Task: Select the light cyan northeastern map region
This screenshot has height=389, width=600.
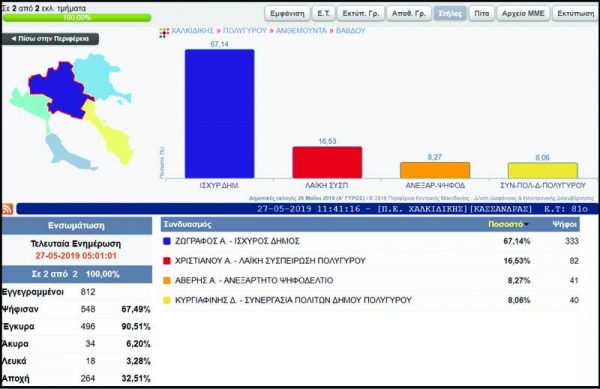Action: click(98, 76)
